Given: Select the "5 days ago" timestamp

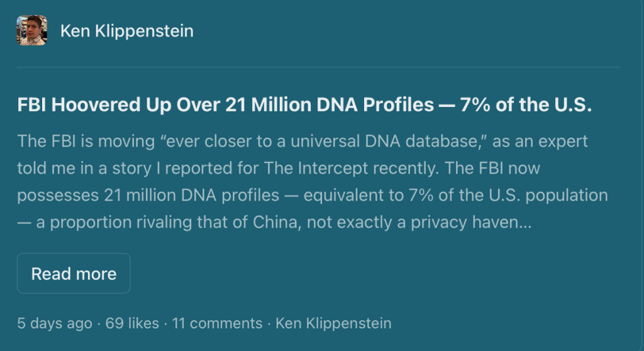Looking at the screenshot, I should 55,323.
